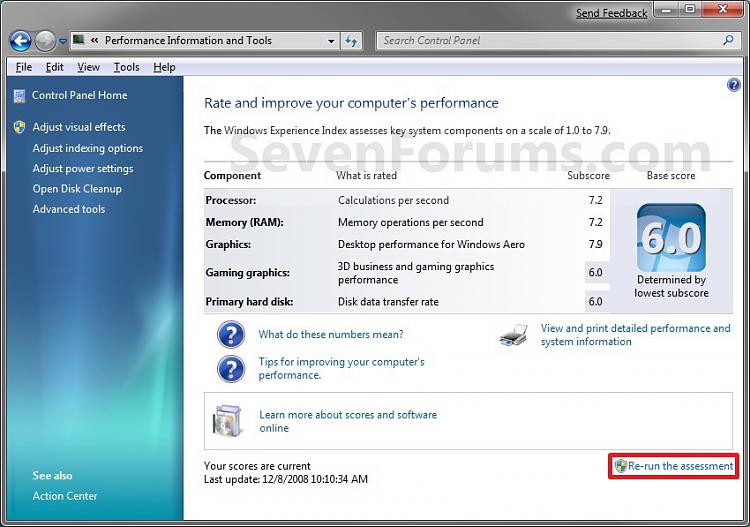Click the shield icon on Re-run the assessment

[x=620, y=466]
